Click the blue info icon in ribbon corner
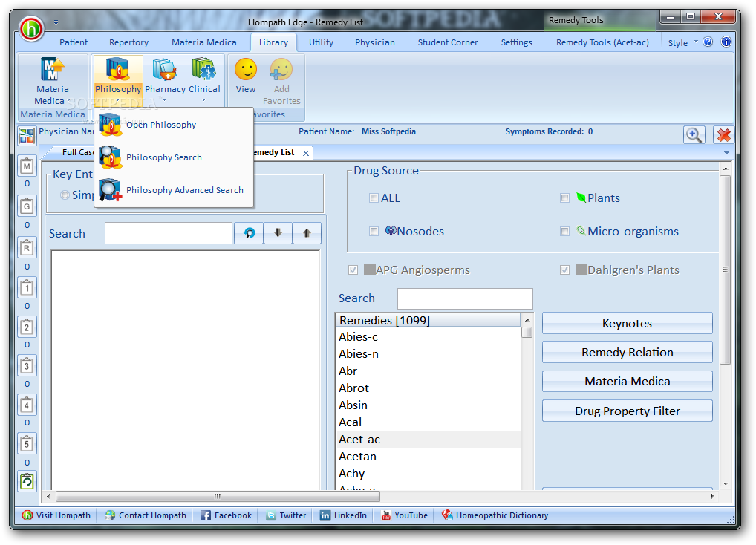This screenshot has width=756, height=545. (726, 42)
